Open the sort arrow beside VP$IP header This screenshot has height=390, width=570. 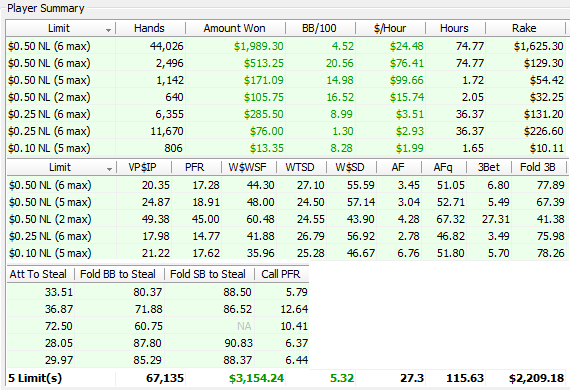coord(109,169)
